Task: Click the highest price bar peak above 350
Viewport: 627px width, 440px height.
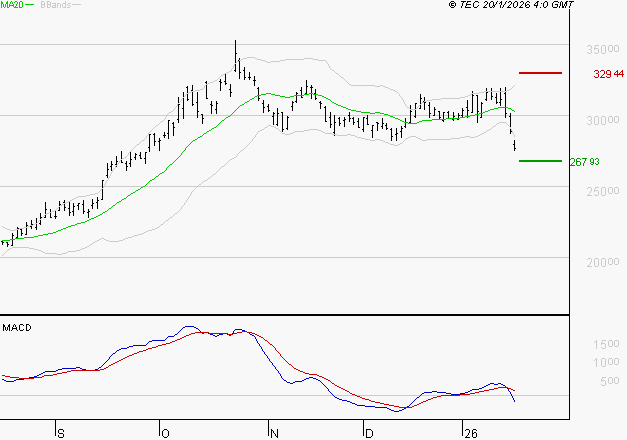Action: point(236,56)
